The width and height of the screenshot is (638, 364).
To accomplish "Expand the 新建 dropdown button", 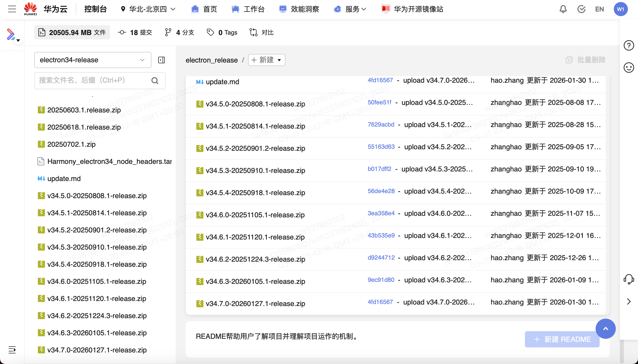I will (x=267, y=60).
